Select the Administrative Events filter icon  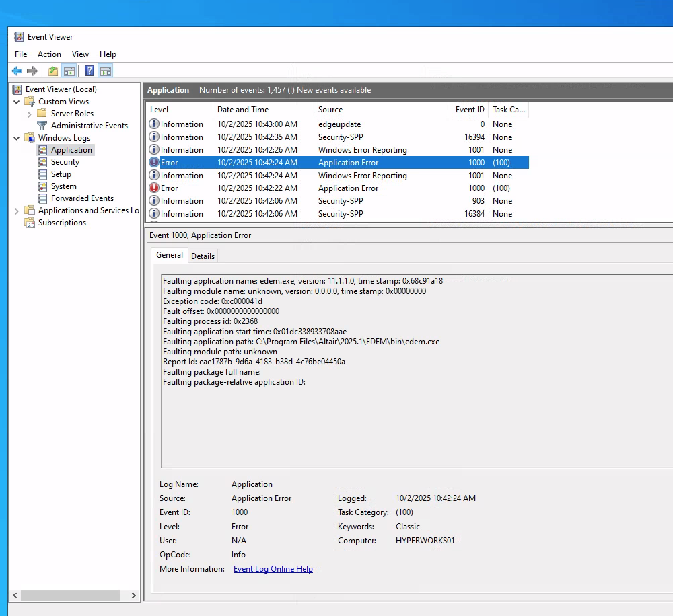[x=42, y=126]
